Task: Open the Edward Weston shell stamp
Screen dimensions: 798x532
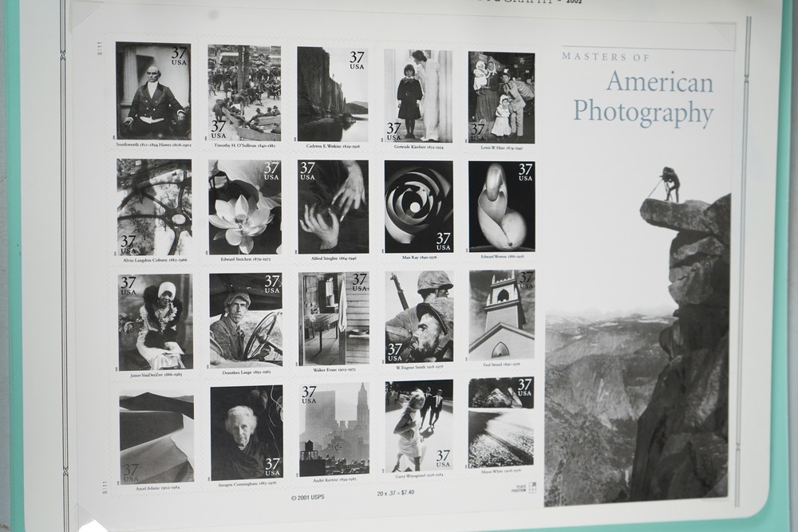Action: [x=502, y=207]
